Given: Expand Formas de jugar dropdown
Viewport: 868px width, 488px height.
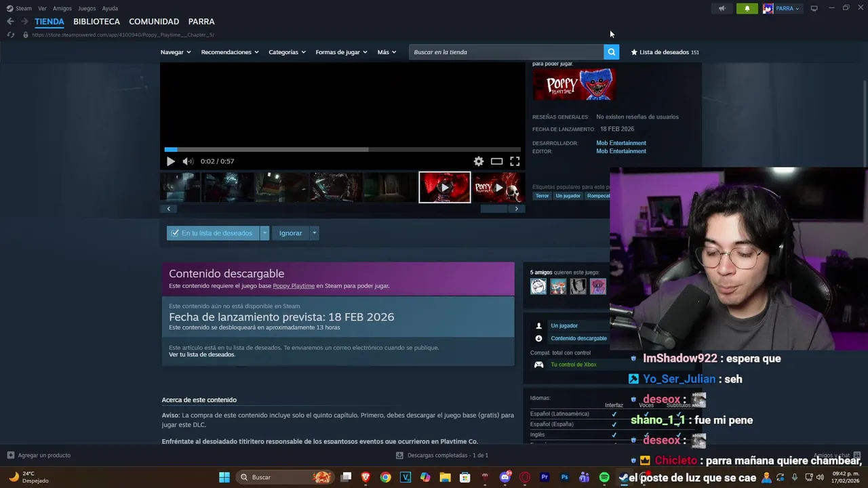Looking at the screenshot, I should tap(341, 52).
